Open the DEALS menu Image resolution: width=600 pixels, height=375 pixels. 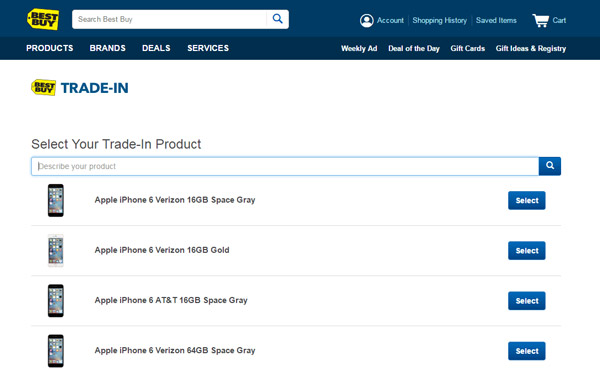pos(156,48)
